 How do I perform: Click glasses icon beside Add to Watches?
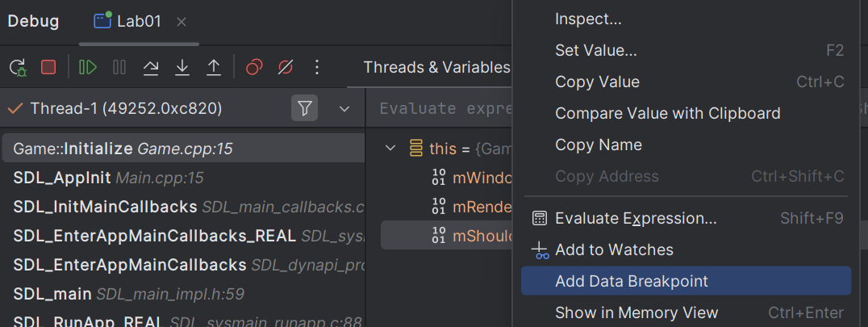(x=539, y=250)
